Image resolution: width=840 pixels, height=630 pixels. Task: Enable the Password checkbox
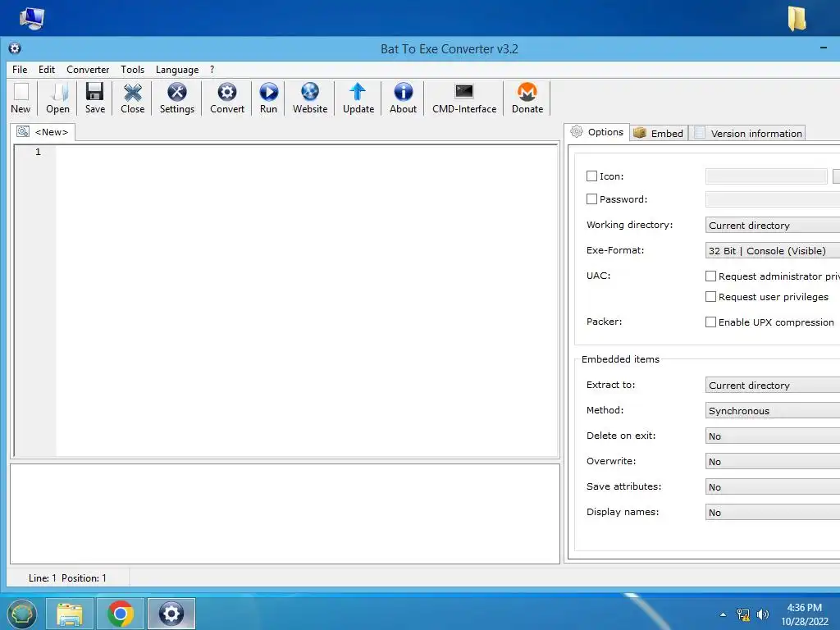[x=591, y=199]
